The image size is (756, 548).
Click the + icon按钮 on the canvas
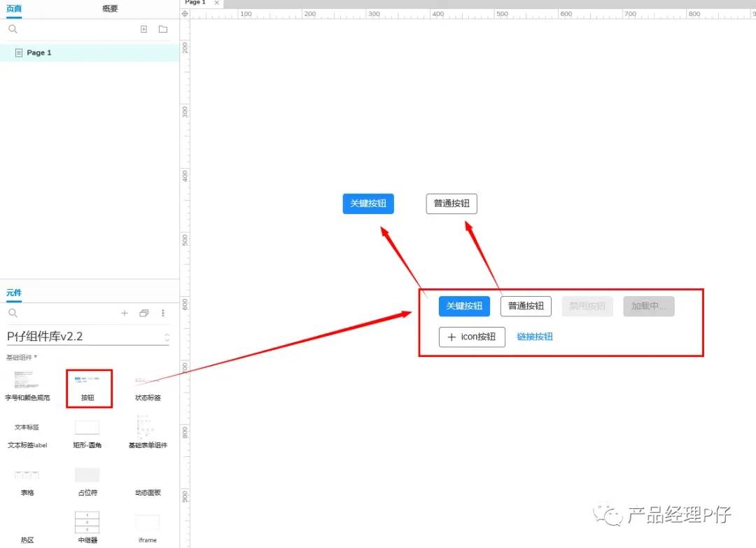tap(472, 337)
